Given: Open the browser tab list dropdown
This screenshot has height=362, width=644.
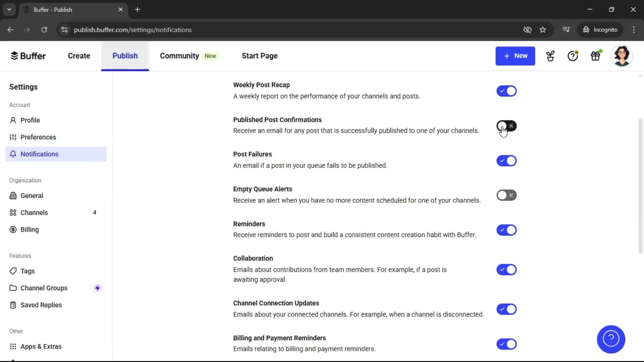Looking at the screenshot, I should point(9,9).
